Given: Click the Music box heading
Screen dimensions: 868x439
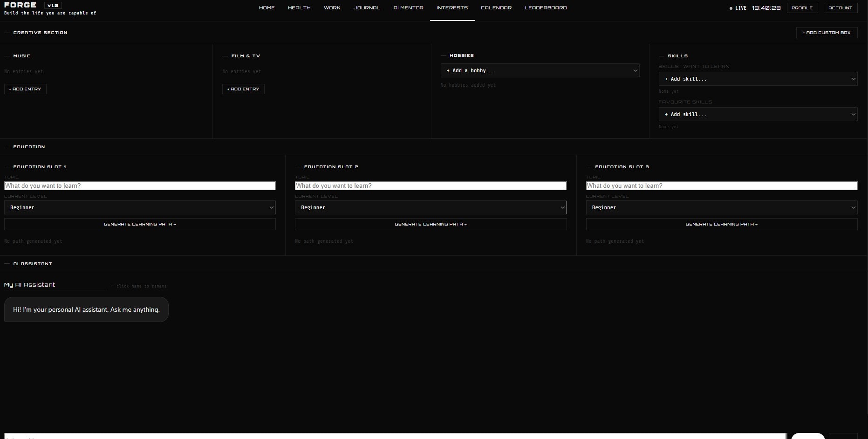Looking at the screenshot, I should point(21,56).
